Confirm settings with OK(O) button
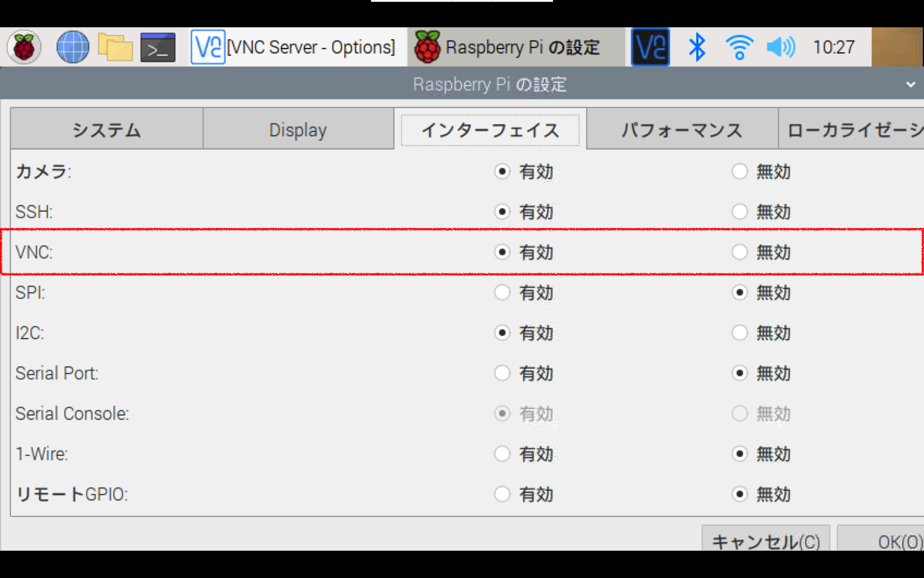 (880, 538)
